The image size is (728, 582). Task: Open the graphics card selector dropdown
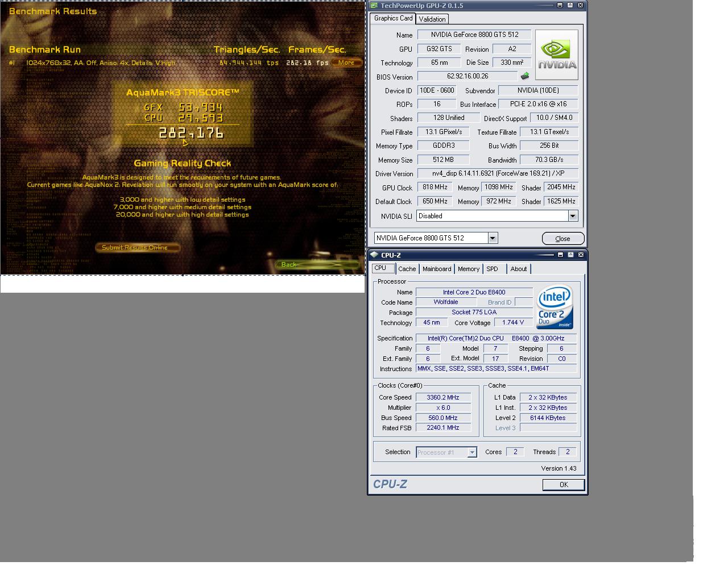pos(493,238)
